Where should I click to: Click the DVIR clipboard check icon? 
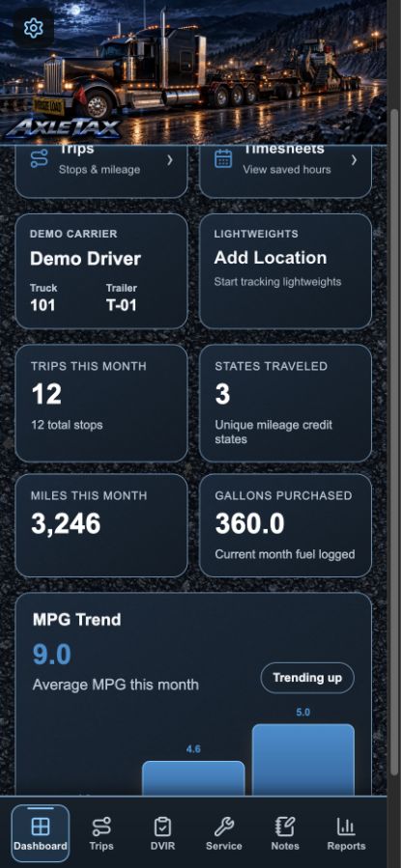(x=162, y=826)
